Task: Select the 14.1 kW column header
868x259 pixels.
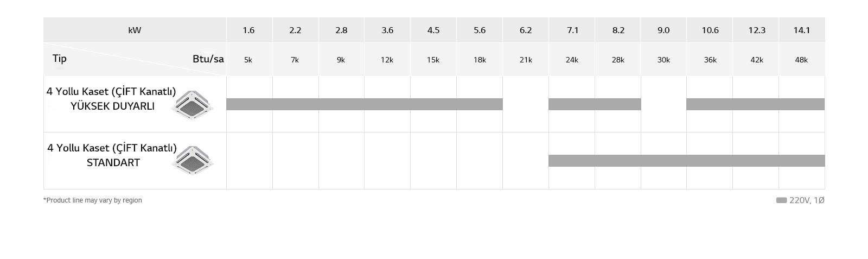Action: [x=801, y=30]
